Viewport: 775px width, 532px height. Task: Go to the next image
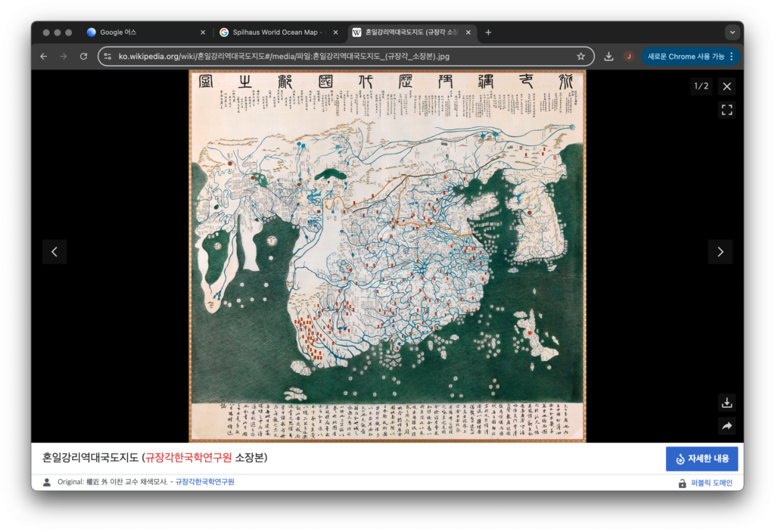pos(720,252)
